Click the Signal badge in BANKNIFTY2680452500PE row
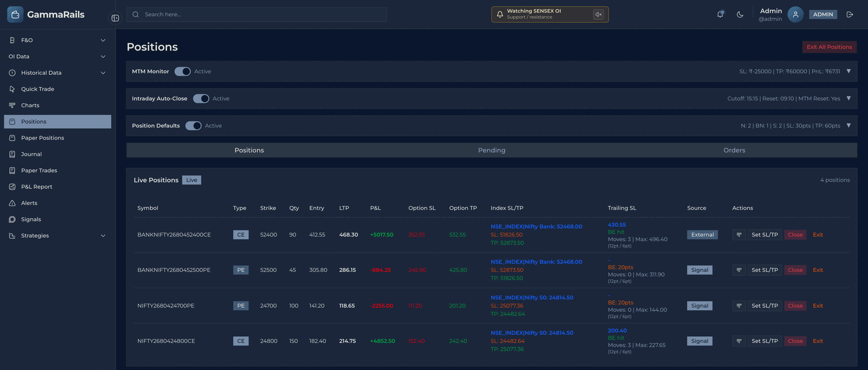The image size is (868, 370). point(700,270)
